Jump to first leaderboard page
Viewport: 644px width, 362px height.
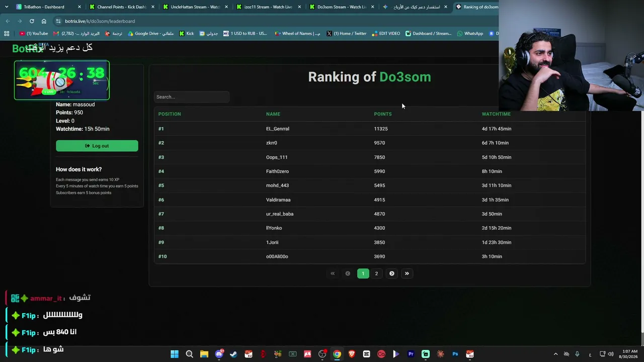[333, 274]
